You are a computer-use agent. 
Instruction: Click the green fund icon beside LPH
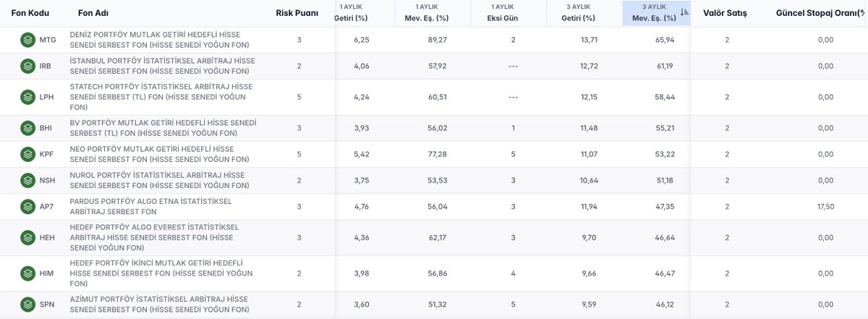point(28,96)
